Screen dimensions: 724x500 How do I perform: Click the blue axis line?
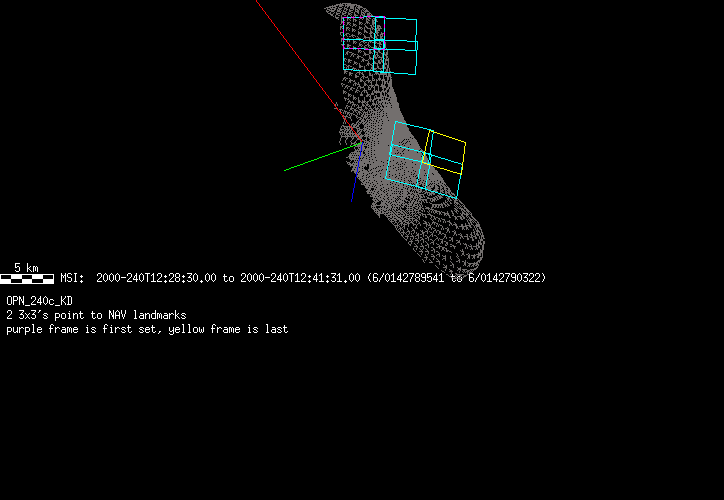357,172
